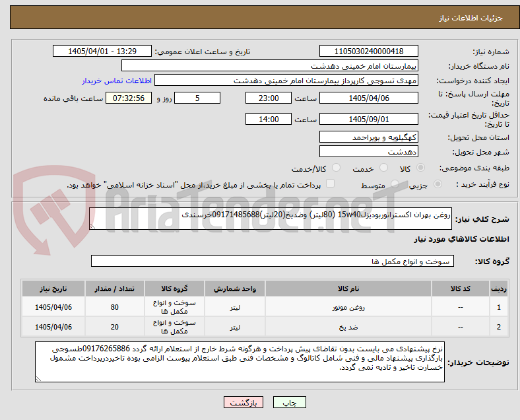Click the بازگشت (back) button
Image resolution: width=520 pixels, height=420 pixels.
pyautogui.click(x=244, y=402)
